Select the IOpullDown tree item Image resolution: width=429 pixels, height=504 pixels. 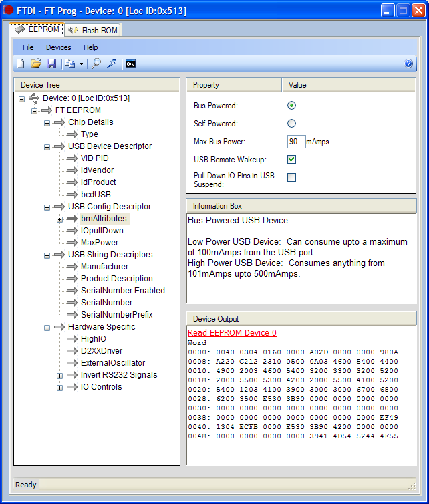click(102, 231)
